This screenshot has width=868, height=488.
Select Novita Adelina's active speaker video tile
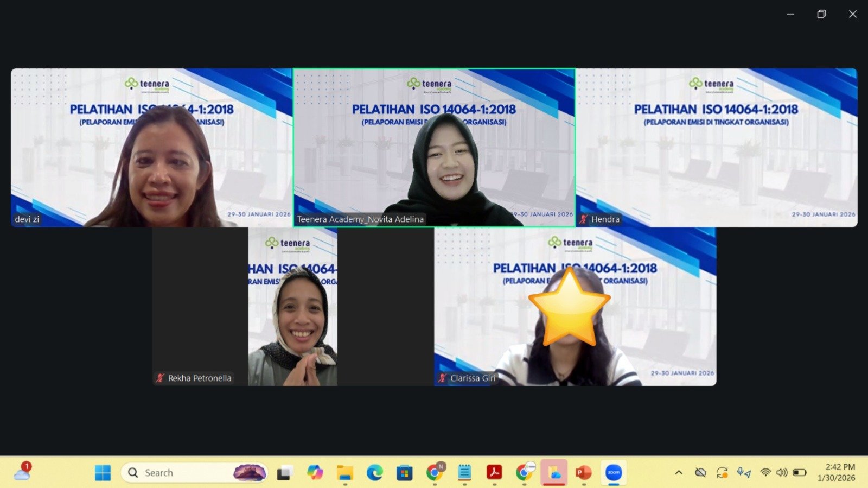coord(434,147)
